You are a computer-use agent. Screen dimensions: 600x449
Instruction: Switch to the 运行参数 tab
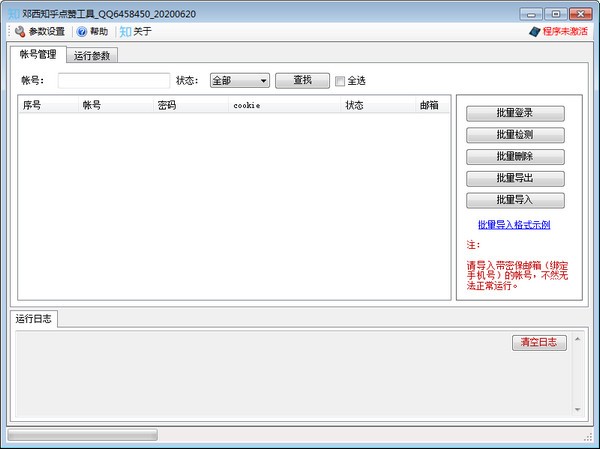(92, 56)
